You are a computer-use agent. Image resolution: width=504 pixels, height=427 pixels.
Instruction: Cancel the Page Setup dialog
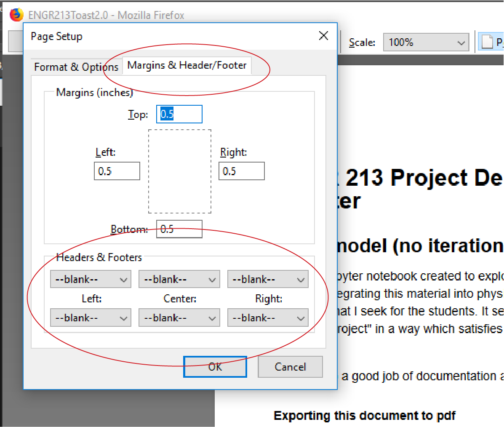tap(290, 367)
